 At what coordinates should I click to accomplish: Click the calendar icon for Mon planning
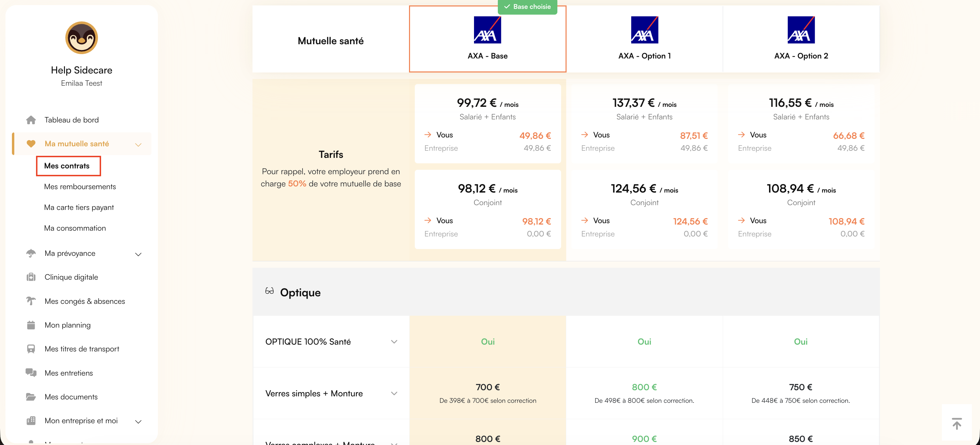click(31, 325)
